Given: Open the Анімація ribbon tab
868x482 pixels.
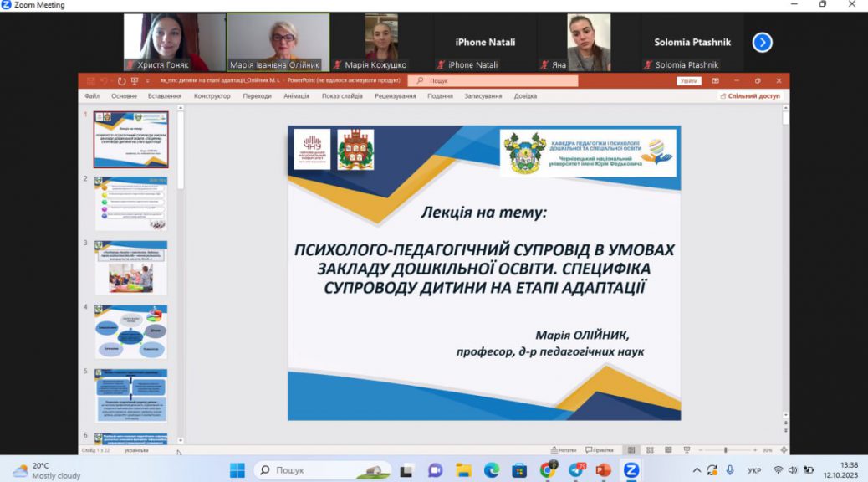Looking at the screenshot, I should tap(296, 96).
